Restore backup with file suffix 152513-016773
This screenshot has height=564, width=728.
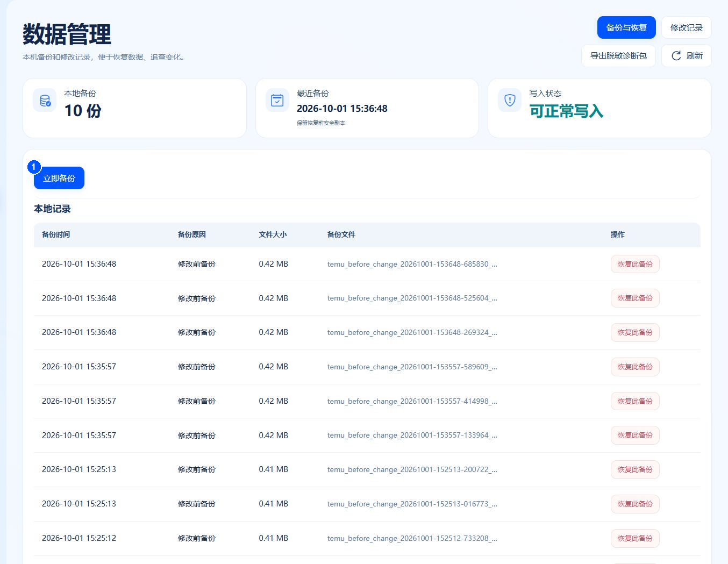[x=635, y=504]
